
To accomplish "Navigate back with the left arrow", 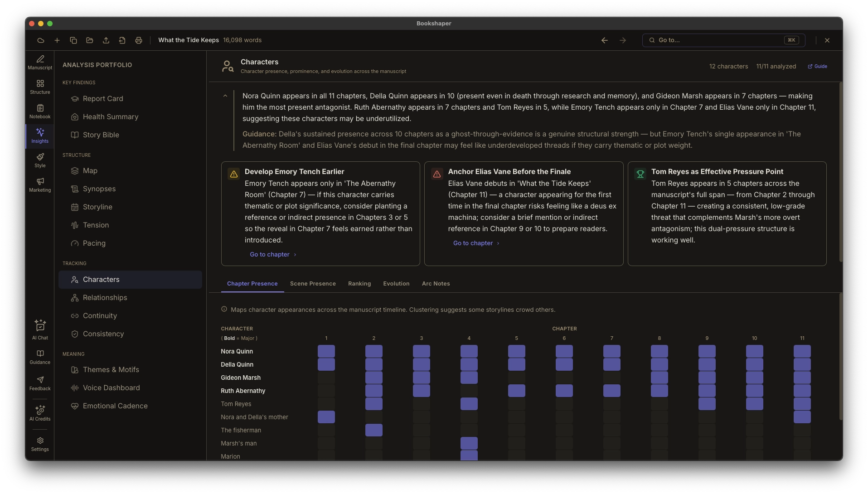I will (x=604, y=40).
